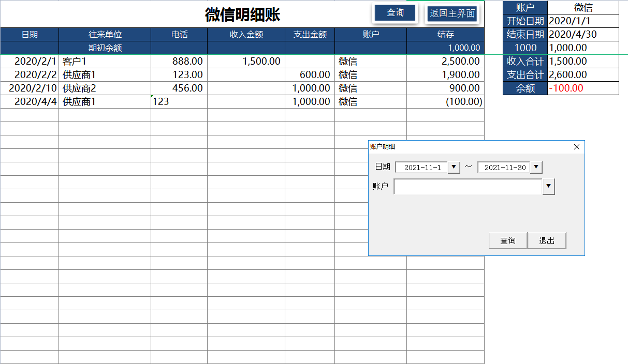Click the negative balance cell (100.00)

(x=446, y=102)
